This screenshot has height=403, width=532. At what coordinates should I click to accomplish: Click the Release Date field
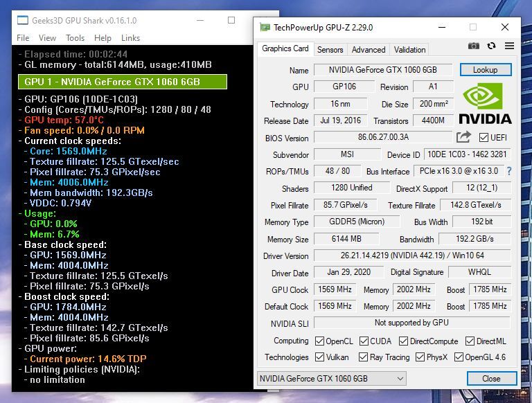tap(340, 120)
